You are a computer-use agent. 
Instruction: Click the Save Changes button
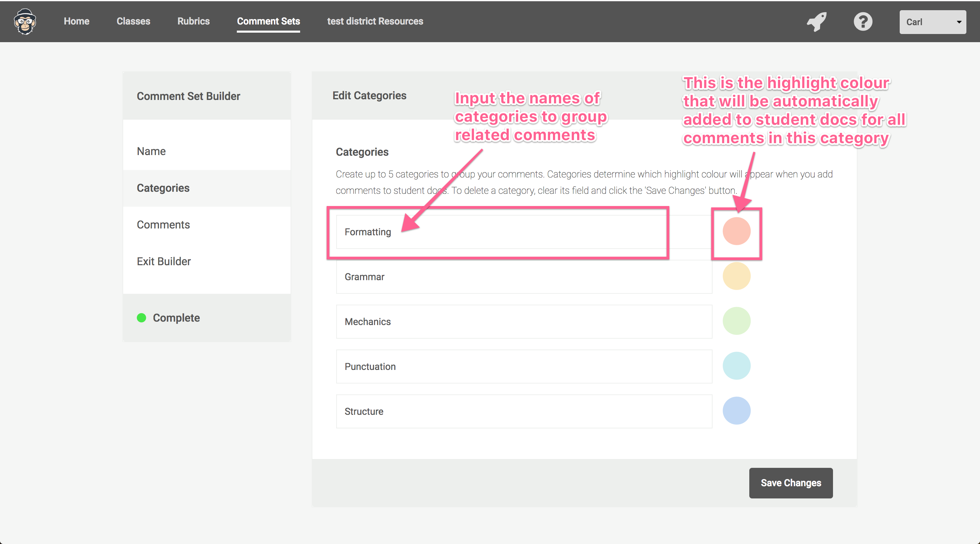tap(790, 483)
